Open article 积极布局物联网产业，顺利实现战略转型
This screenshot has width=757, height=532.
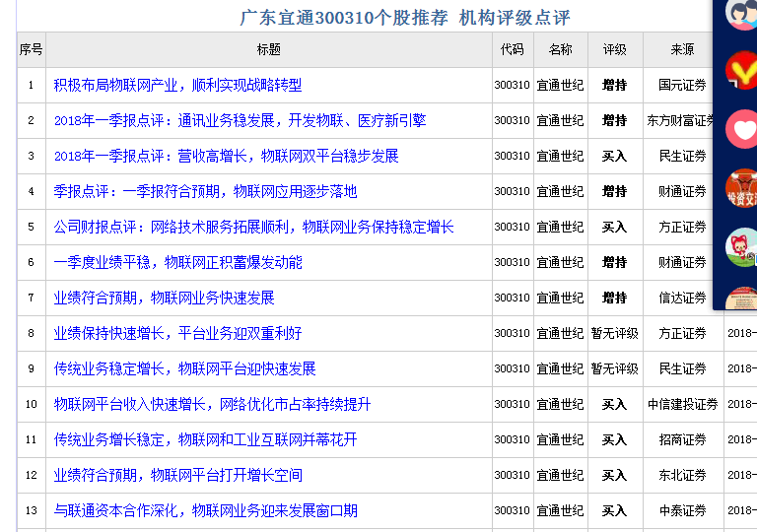coord(177,86)
